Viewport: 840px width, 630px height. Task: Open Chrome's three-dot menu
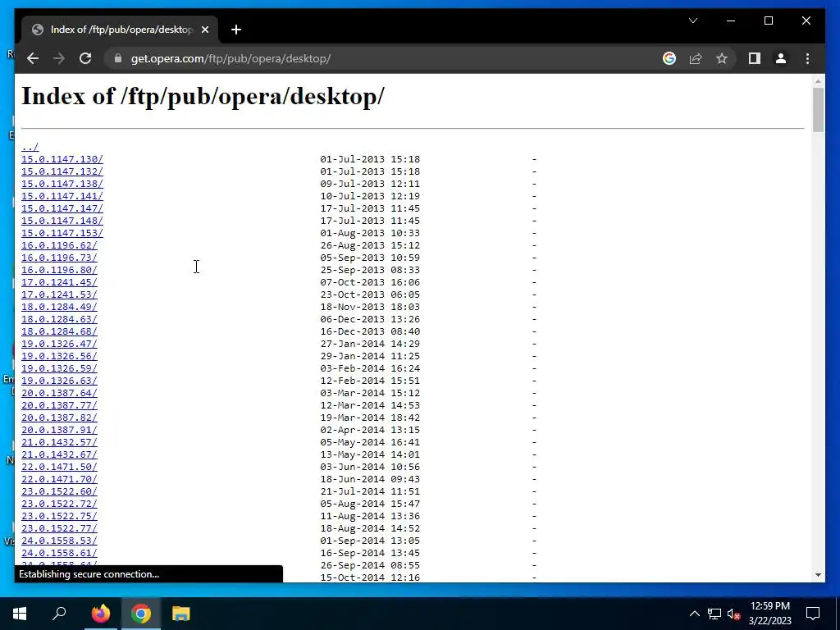807,58
